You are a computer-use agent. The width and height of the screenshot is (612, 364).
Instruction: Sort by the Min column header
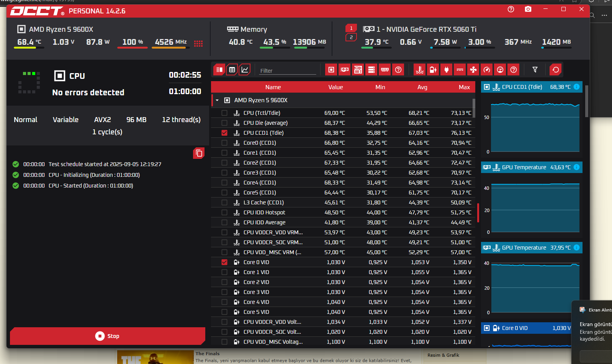[380, 87]
